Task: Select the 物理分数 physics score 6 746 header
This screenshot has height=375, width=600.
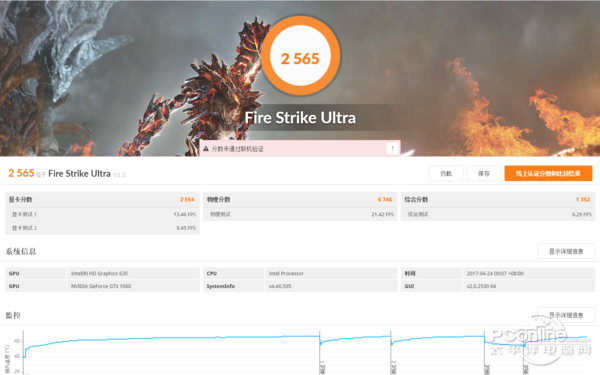Action: (300, 199)
